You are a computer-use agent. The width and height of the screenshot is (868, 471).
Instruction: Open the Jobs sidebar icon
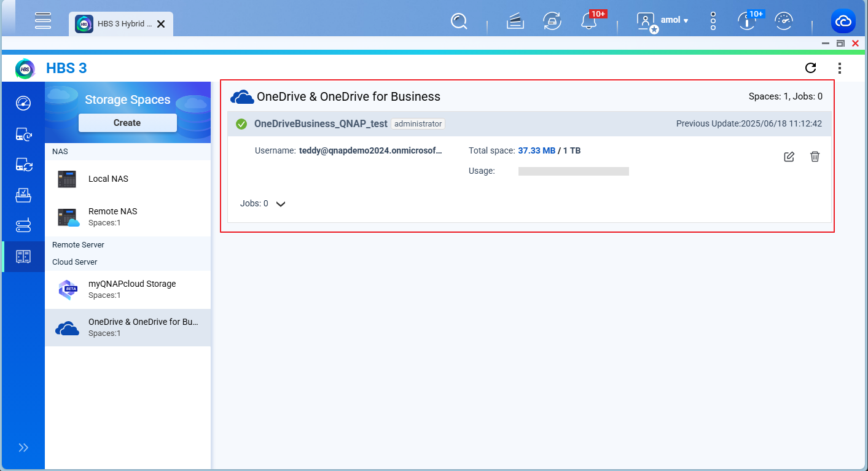[x=23, y=195]
